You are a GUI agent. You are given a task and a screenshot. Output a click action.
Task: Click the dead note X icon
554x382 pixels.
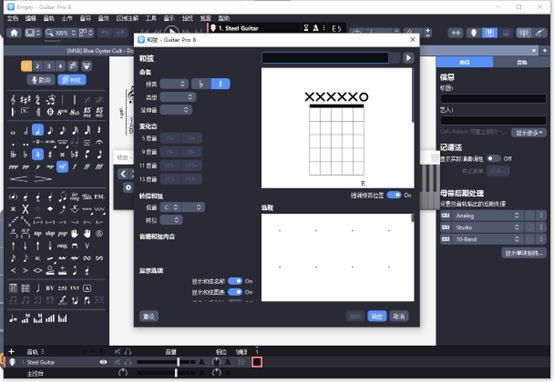point(25,209)
